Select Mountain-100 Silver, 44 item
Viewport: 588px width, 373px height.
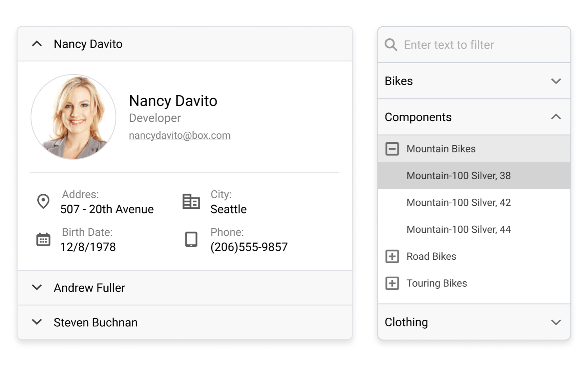[458, 230]
